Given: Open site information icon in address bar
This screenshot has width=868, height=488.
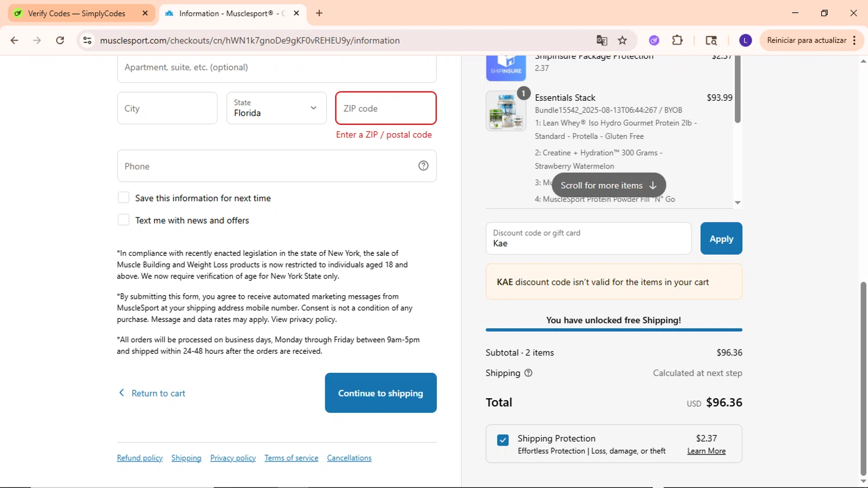Looking at the screenshot, I should [x=87, y=41].
